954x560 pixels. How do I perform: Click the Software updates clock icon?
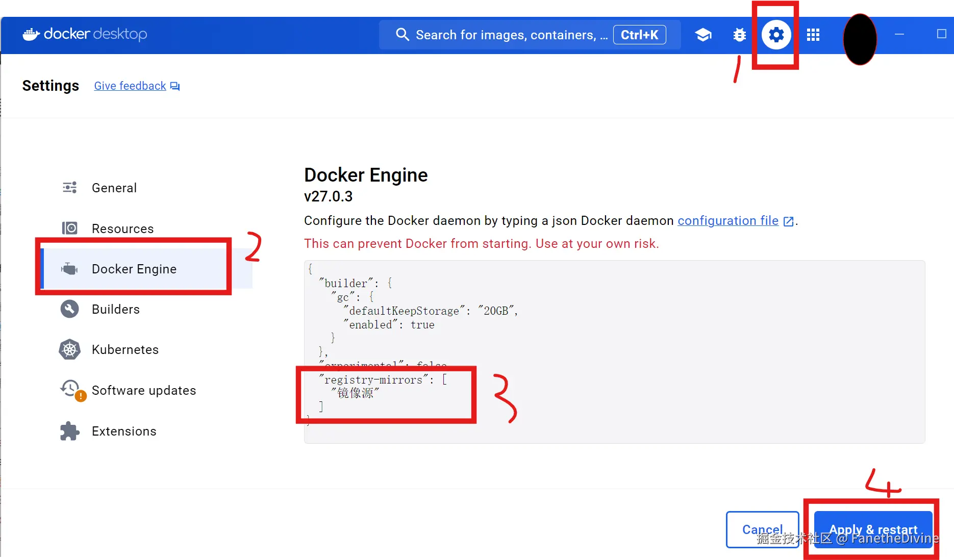[x=70, y=389]
